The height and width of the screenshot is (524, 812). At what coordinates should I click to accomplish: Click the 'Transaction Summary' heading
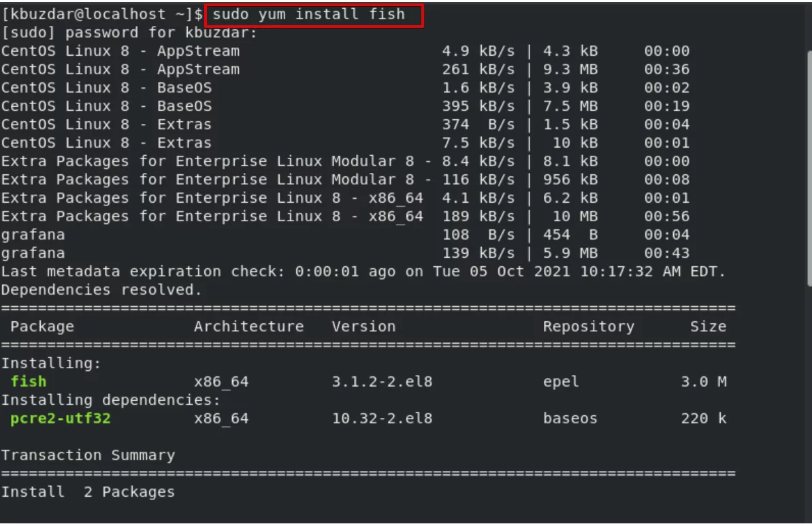(88, 455)
